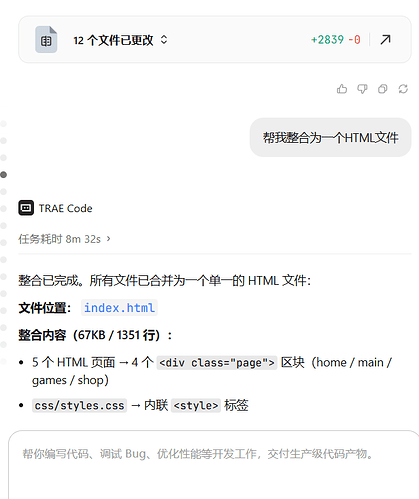This screenshot has width=419, height=499.
Task: Click the <style> code tag text
Action: coord(196,405)
